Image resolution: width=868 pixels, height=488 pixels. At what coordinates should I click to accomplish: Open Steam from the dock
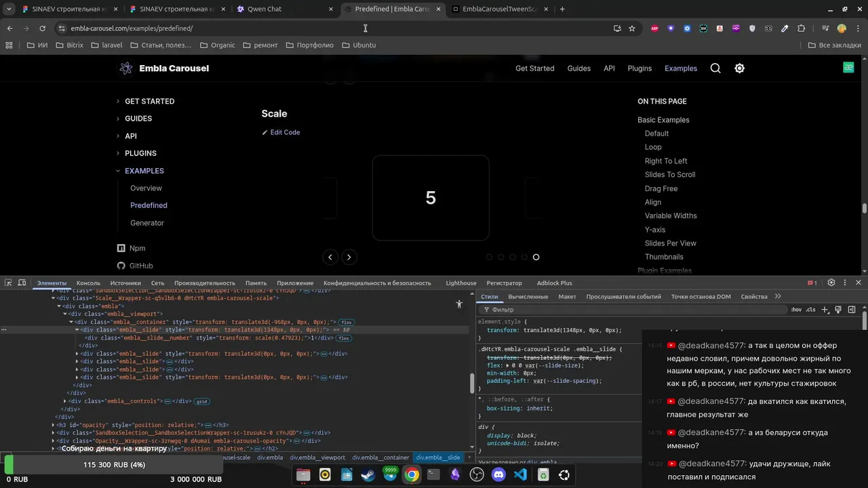point(368,475)
